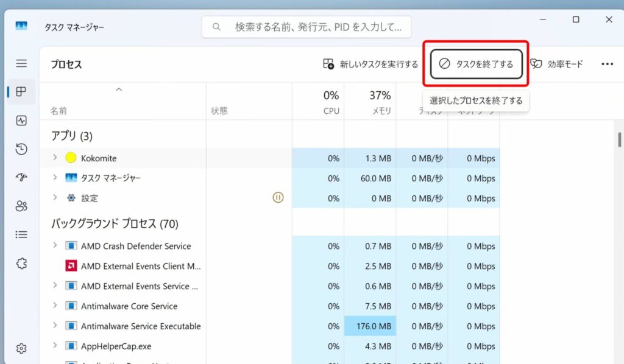Open Task Manager settings gear
The image size is (624, 364).
tap(21, 349)
